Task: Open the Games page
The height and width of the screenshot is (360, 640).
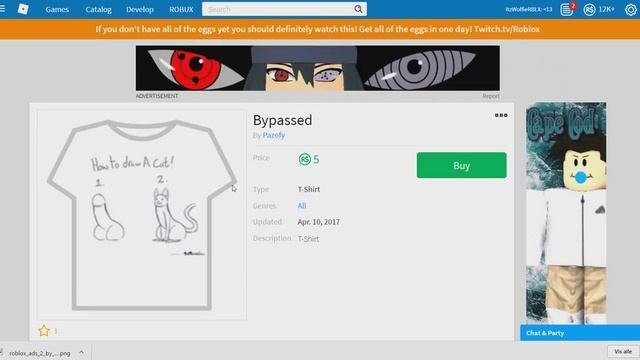Action: [57, 9]
